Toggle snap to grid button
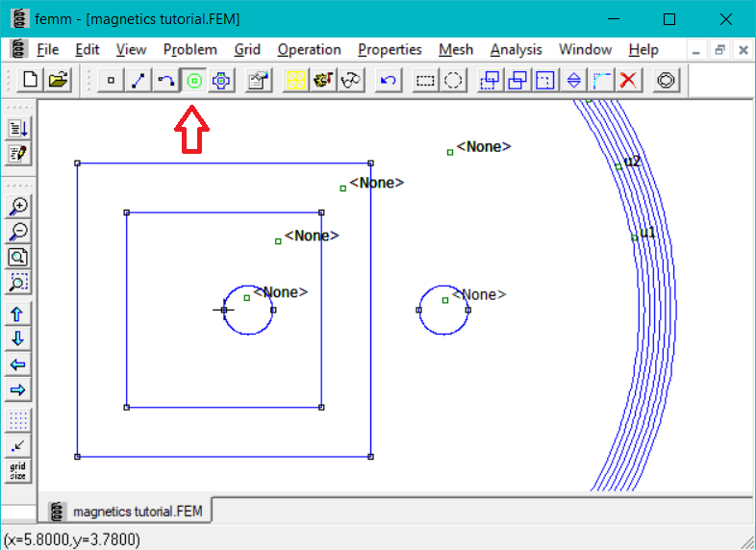Screen dimensions: 756x550 tap(17, 445)
